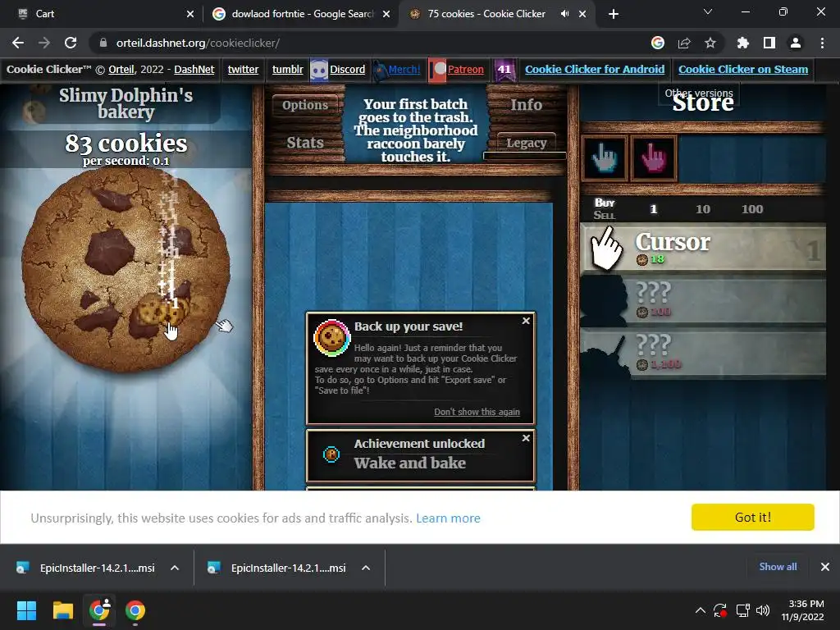Open Chrome three-dot menu
The image size is (840, 630).
tap(822, 43)
